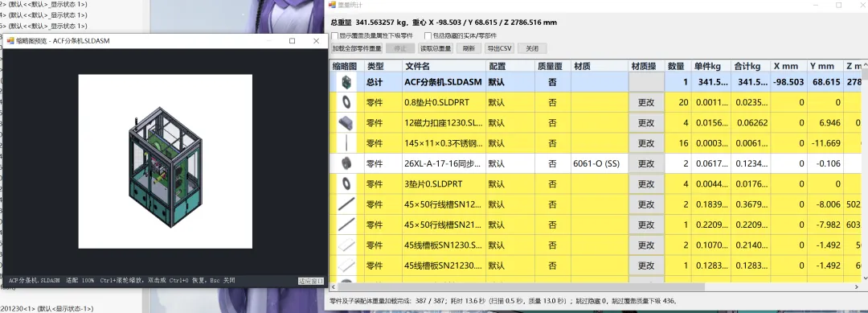The width and height of the screenshot is (868, 313).
Task: Select tree item 201230<1> (默认<显示状态-1>)
Action: [x=47, y=308]
